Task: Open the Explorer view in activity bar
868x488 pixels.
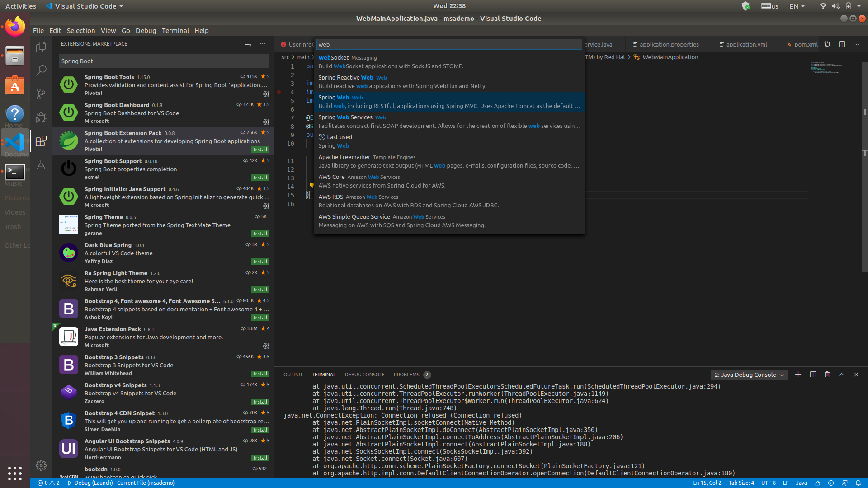Action: coord(41,47)
